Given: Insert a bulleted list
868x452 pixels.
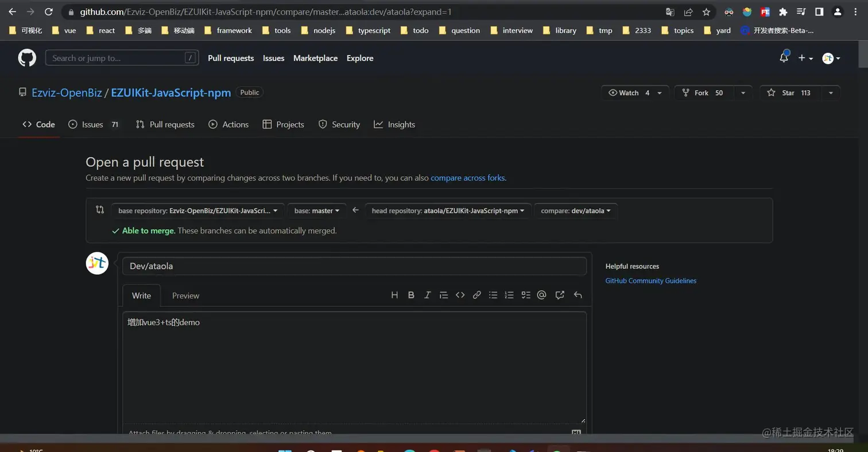Looking at the screenshot, I should [x=493, y=295].
